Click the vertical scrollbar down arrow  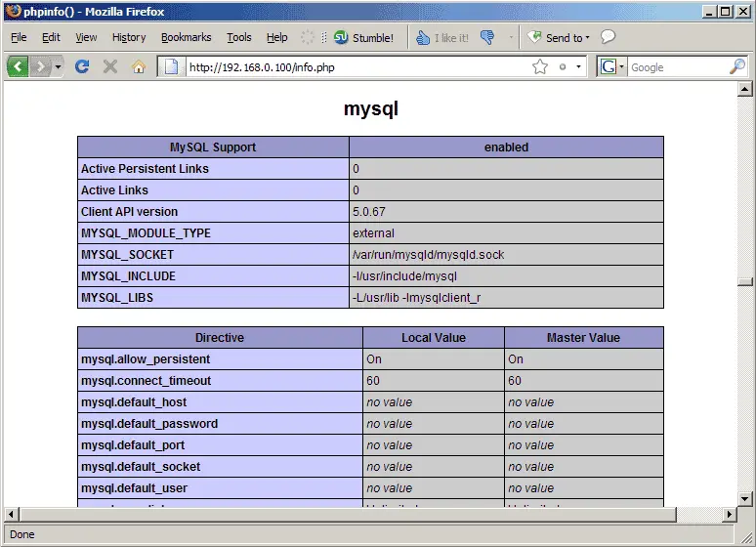coord(745,498)
